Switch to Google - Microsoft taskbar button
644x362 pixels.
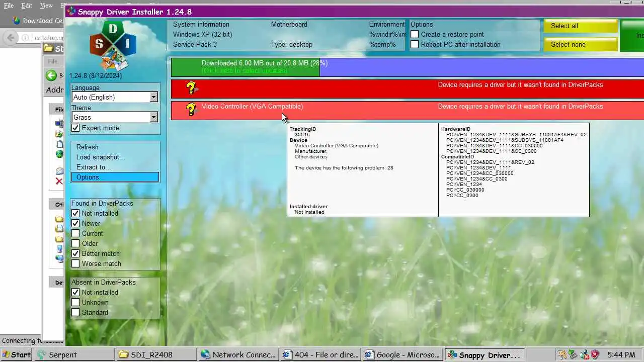click(x=403, y=354)
